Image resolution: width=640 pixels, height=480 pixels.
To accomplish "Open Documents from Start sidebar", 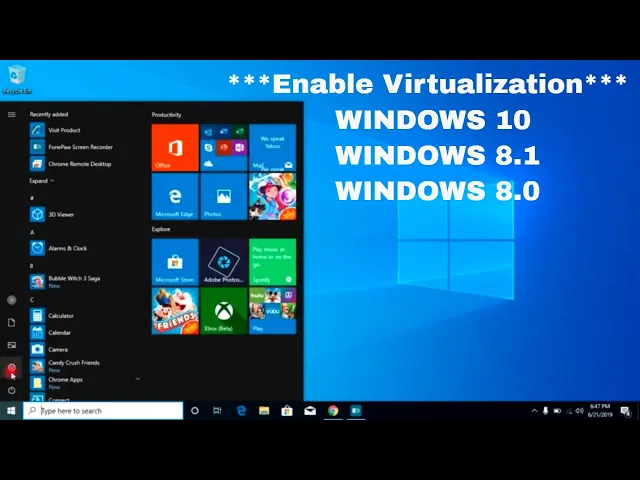I will [x=11, y=322].
